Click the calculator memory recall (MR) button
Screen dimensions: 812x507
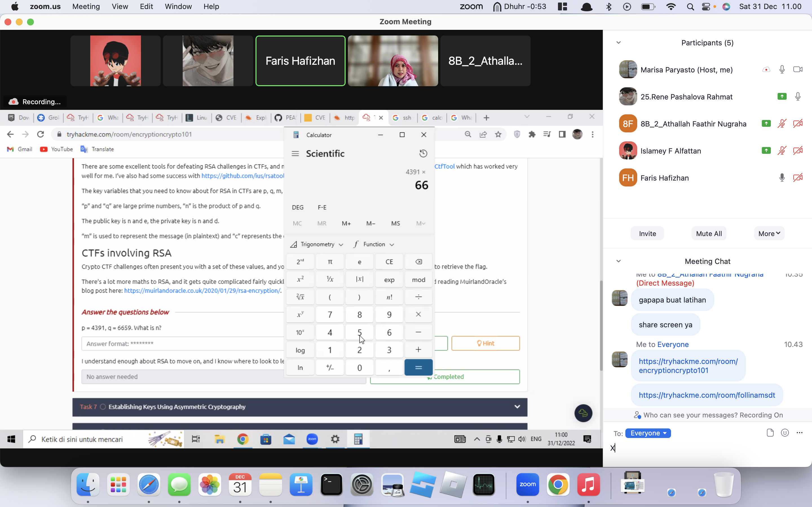click(x=321, y=223)
